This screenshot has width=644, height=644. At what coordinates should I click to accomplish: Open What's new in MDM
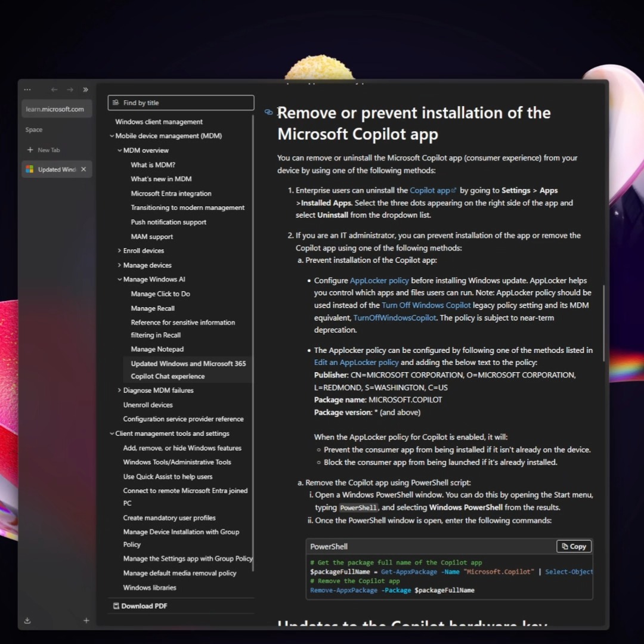[161, 179]
